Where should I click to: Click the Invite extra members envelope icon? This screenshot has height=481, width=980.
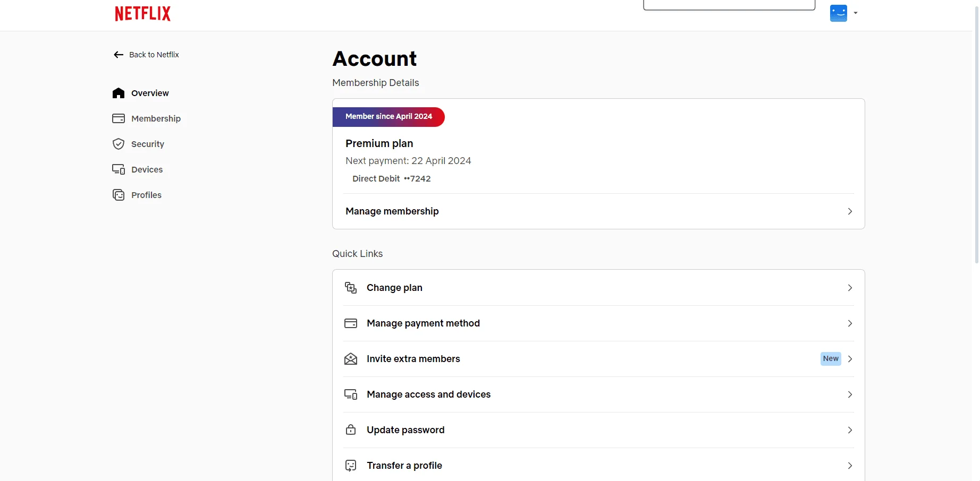(x=351, y=359)
